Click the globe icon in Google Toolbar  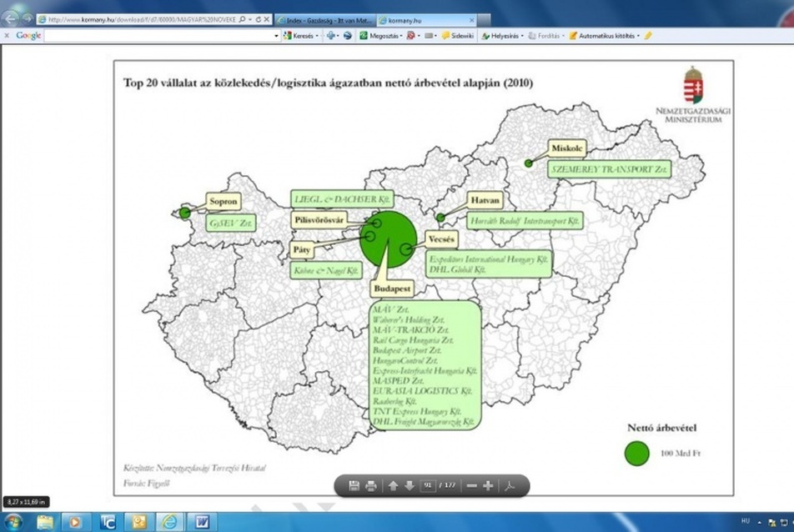(x=347, y=35)
